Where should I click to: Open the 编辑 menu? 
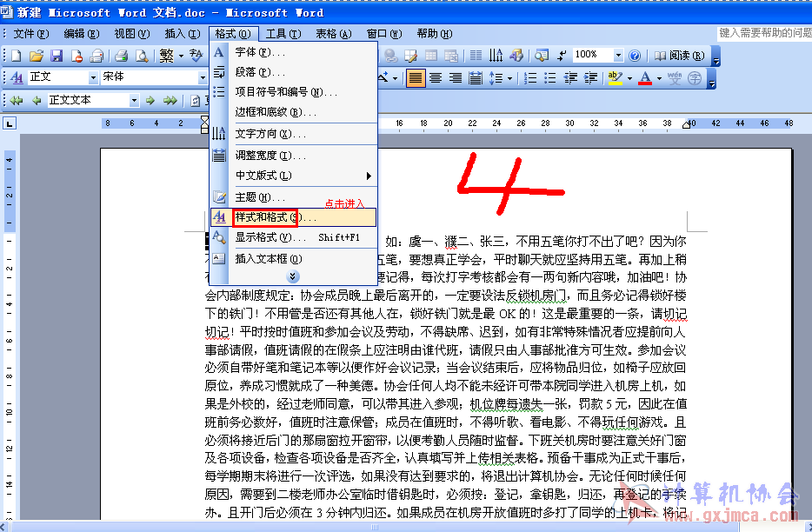click(82, 34)
